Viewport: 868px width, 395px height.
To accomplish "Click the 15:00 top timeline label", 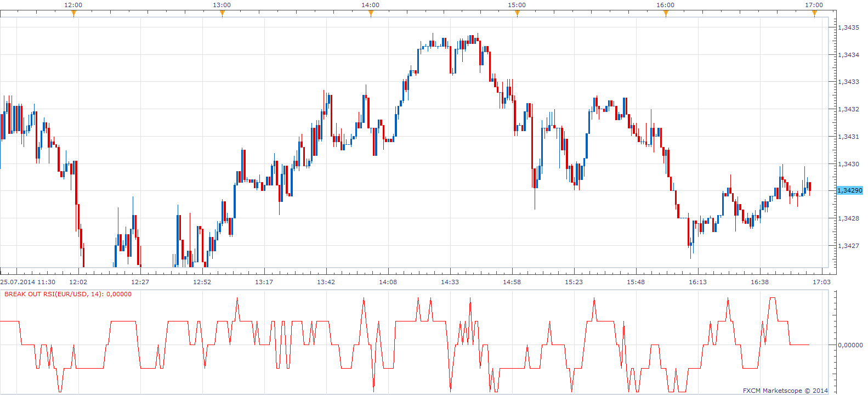I will (517, 5).
